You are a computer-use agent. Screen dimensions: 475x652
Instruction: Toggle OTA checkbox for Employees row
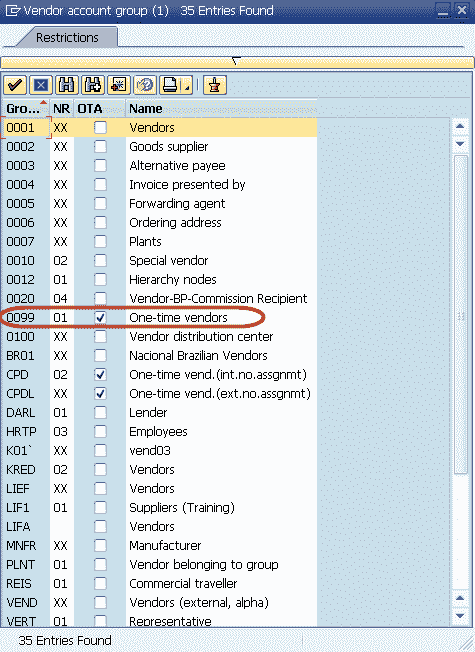(x=100, y=432)
